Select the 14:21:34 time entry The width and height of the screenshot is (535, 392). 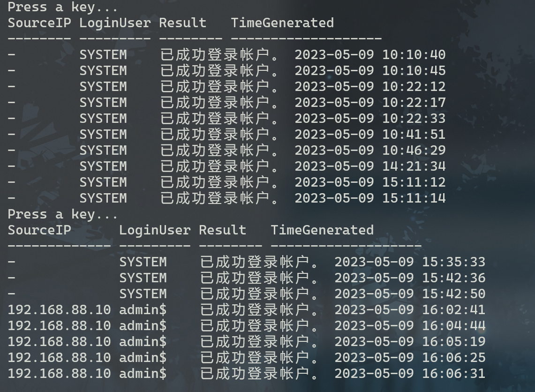[369, 166]
